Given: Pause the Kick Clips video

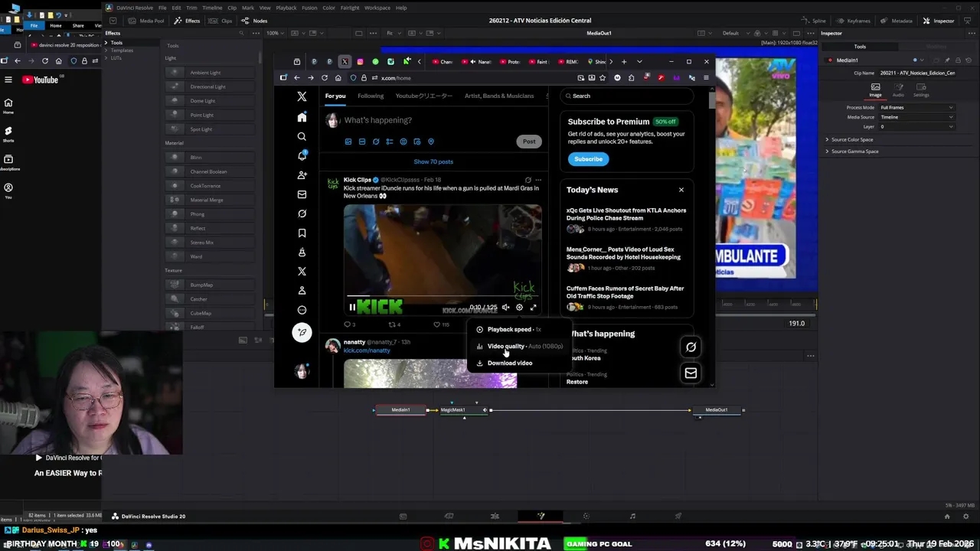Looking at the screenshot, I should coord(352,308).
